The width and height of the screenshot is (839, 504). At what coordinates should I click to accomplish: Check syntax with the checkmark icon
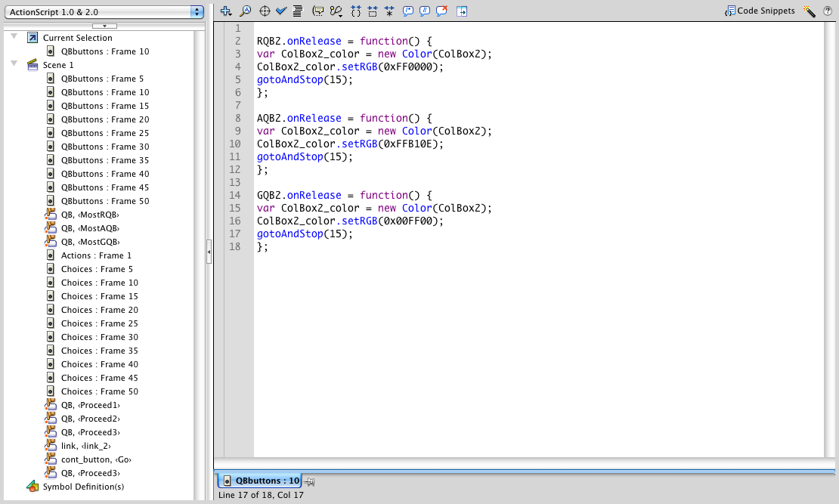click(x=281, y=11)
